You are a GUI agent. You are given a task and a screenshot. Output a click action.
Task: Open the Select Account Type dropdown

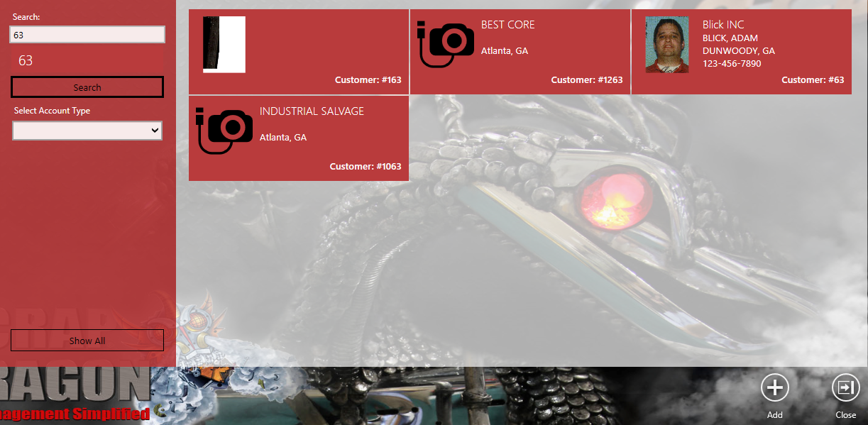point(87,131)
